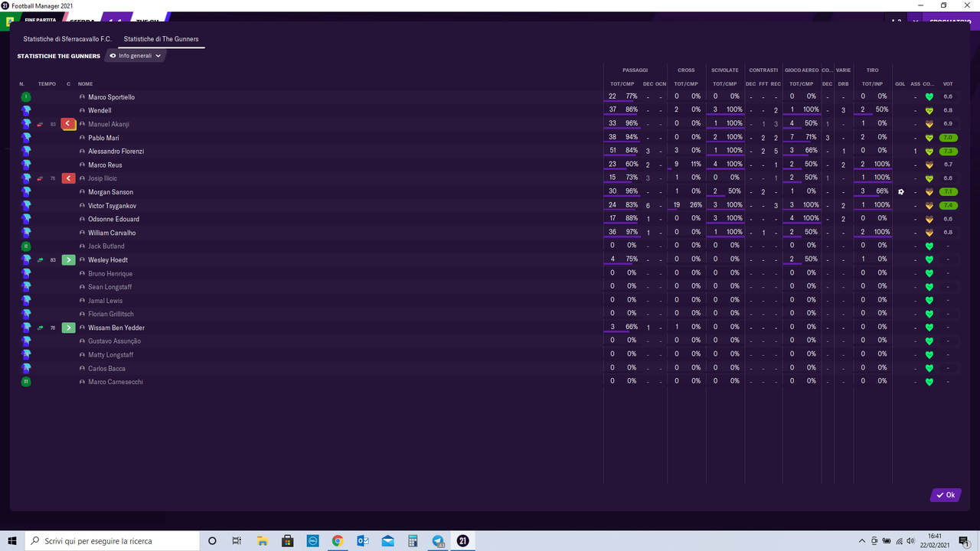This screenshot has height=551, width=980.
Task: Open the Windows Start menu
Action: pyautogui.click(x=12, y=541)
